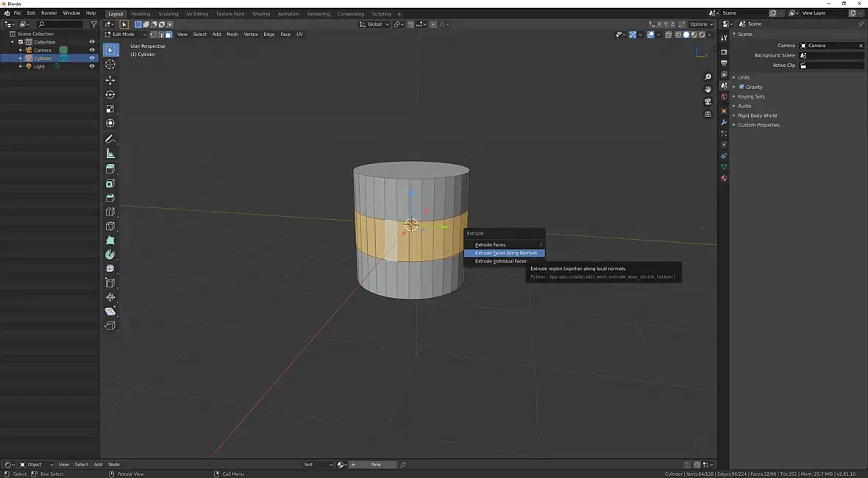Select the Annotate pencil tool
The image size is (868, 478).
click(x=110, y=139)
